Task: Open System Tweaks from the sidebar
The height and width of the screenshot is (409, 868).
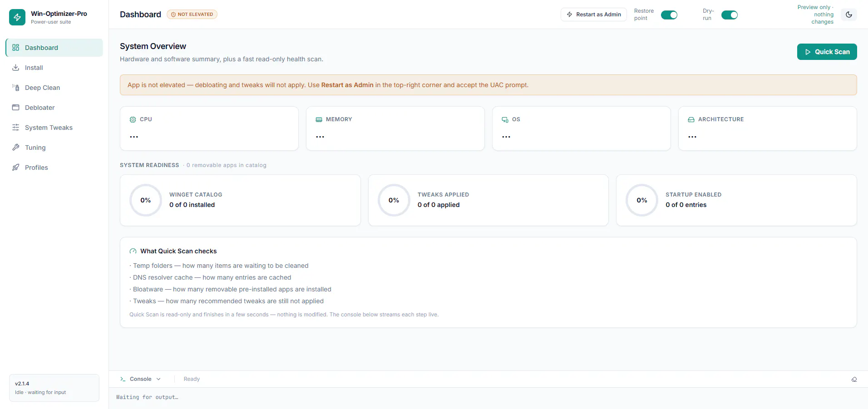Action: point(54,128)
